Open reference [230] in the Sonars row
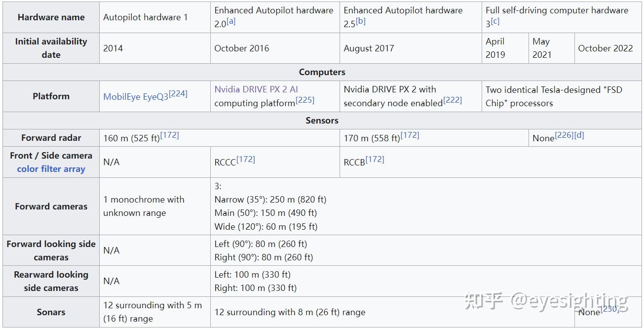The width and height of the screenshot is (644, 330). [x=609, y=309]
